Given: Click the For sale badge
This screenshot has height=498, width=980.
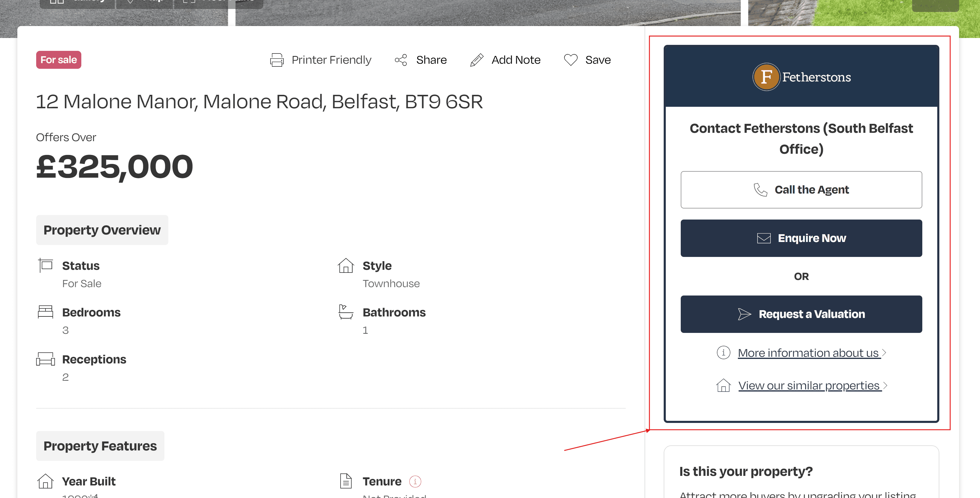Looking at the screenshot, I should click(59, 60).
